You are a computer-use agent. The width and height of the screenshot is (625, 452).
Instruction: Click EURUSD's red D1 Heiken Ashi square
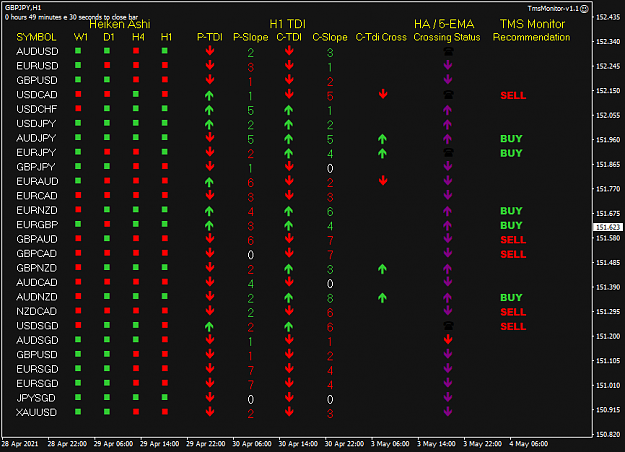point(107,65)
